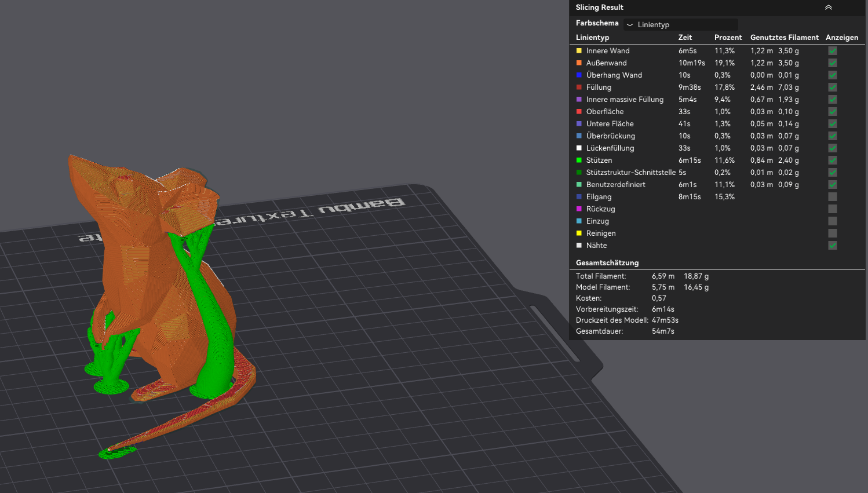Click the Prozent column header
The height and width of the screenshot is (493, 868).
[728, 38]
